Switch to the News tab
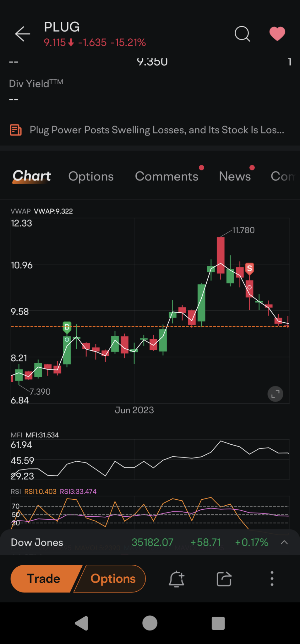 (235, 176)
